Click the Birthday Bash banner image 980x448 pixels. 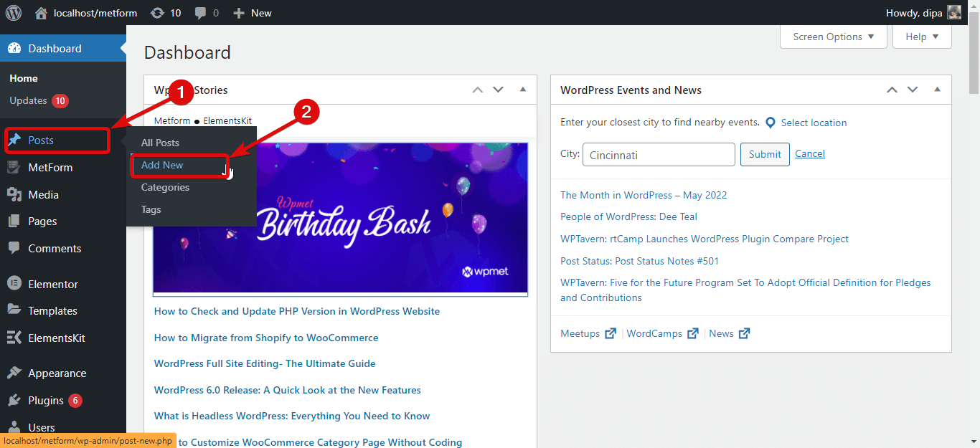click(340, 219)
